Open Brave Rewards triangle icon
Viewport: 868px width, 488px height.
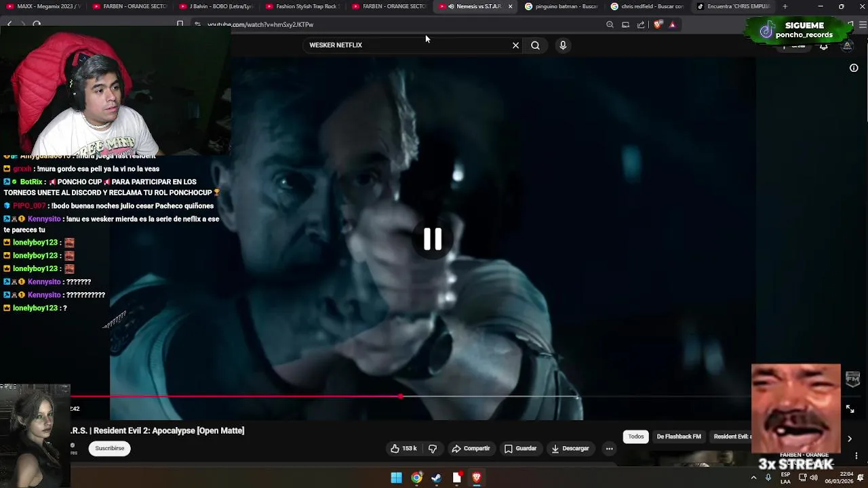click(x=672, y=24)
